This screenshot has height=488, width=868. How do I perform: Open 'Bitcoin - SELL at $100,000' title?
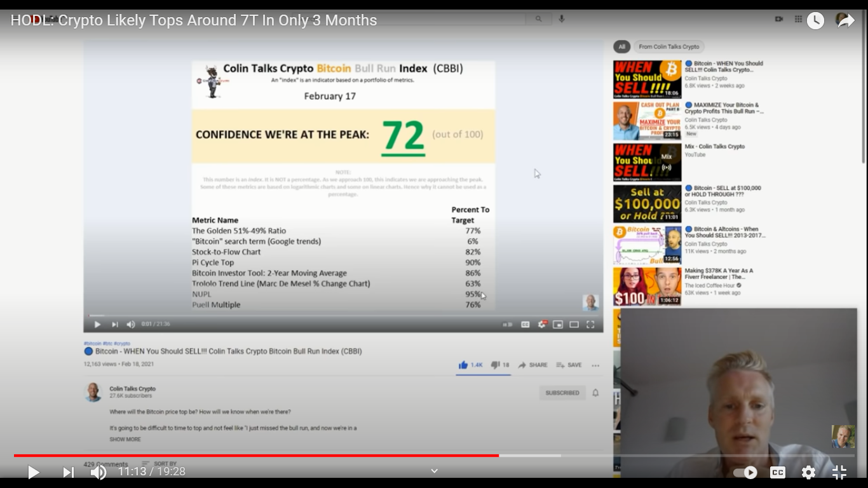723,191
